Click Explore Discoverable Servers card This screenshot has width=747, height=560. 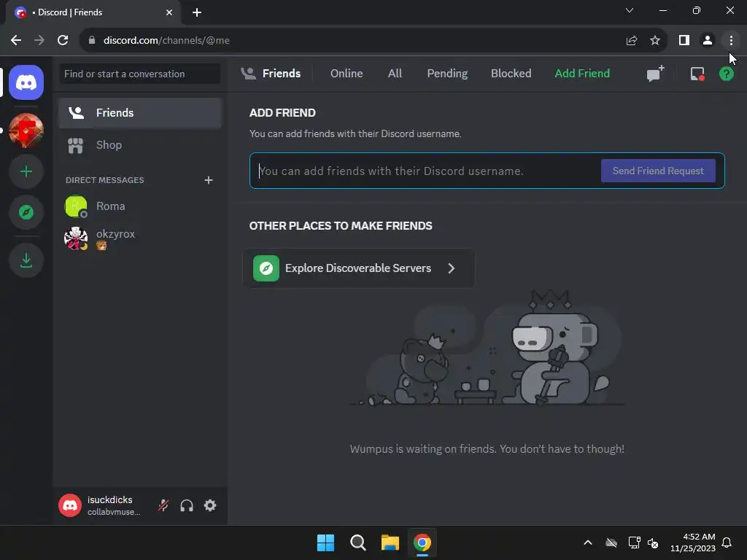click(x=359, y=268)
